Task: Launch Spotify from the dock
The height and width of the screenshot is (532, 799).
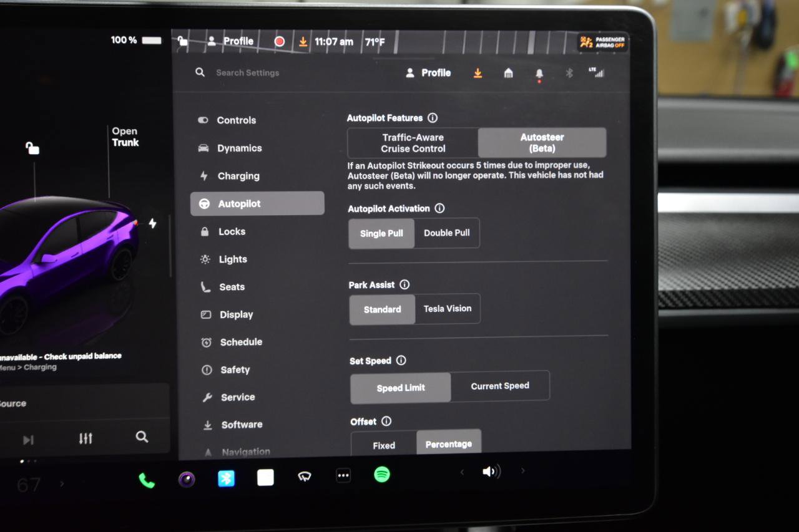Action: 382,475
